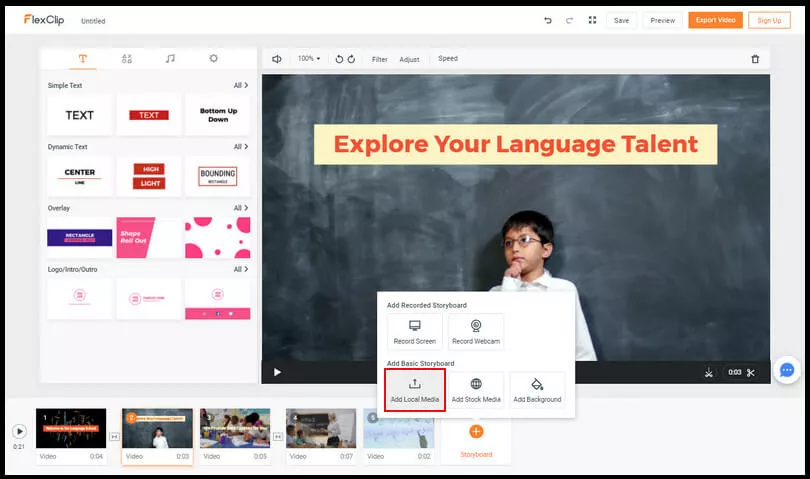Select storyboard clip 5 whiteboard writing
Screen dimensions: 810x479
[398, 428]
